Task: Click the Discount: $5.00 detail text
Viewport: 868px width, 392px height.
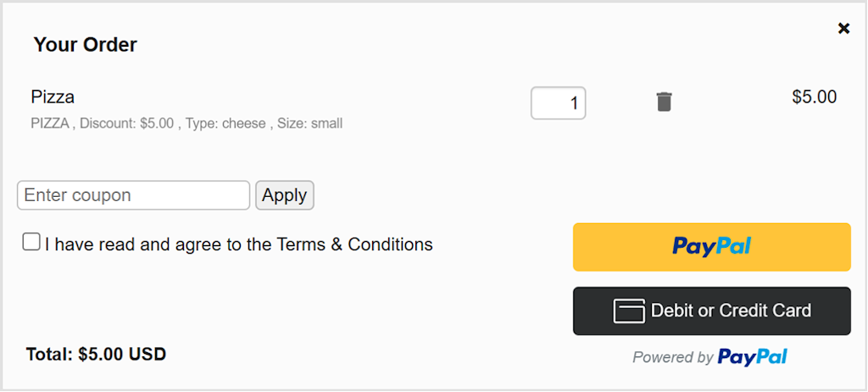Action: [x=127, y=123]
